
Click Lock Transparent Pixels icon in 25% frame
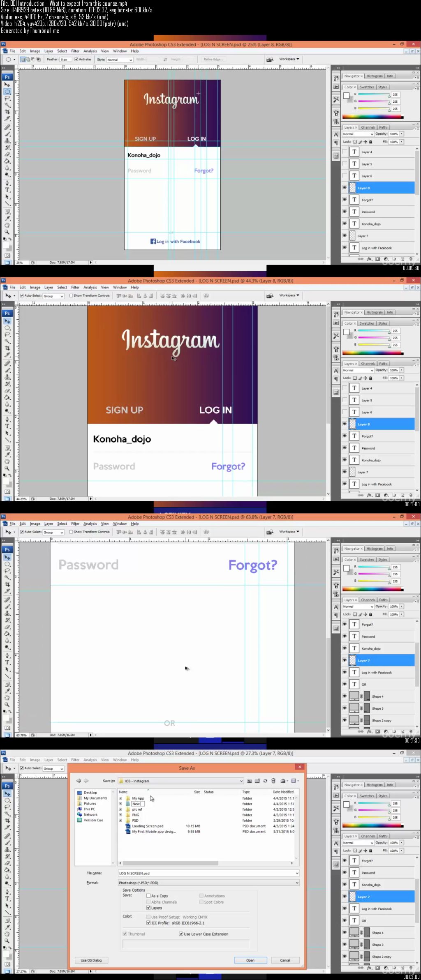[x=355, y=142]
